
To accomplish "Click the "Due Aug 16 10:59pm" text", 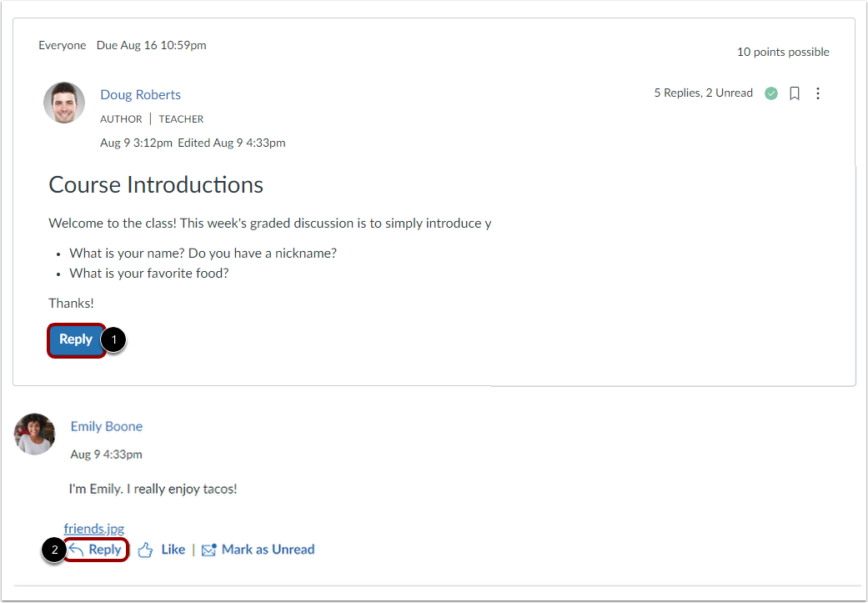I will [151, 45].
